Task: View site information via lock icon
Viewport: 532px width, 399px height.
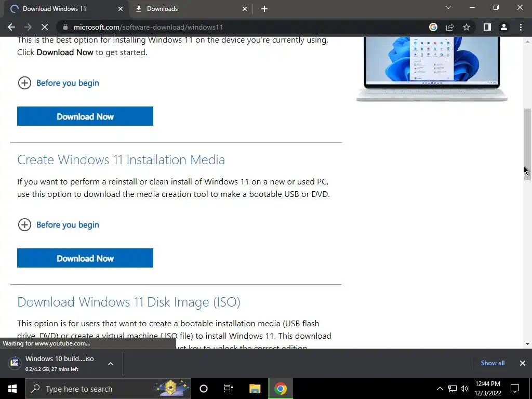Action: click(65, 27)
